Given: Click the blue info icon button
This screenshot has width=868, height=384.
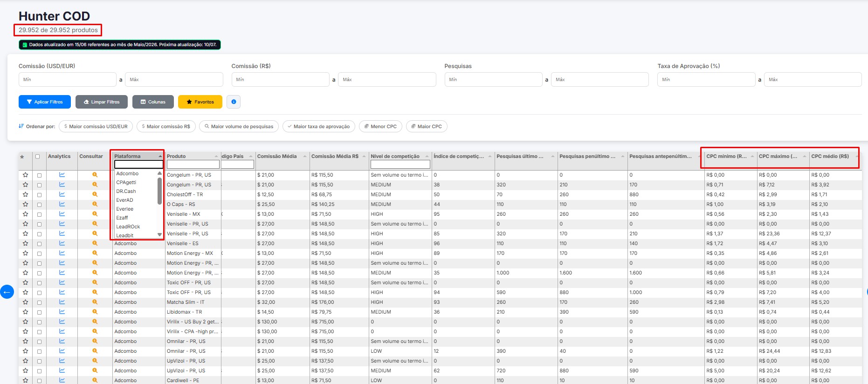Looking at the screenshot, I should pos(234,102).
